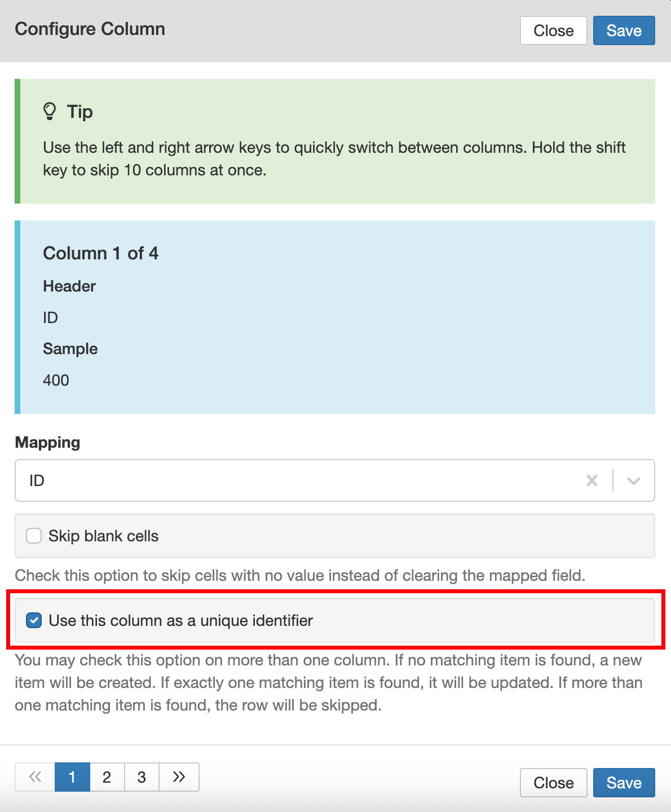Click the Column 1 of 4 info panel
The height and width of the screenshot is (812, 671).
coord(335,316)
